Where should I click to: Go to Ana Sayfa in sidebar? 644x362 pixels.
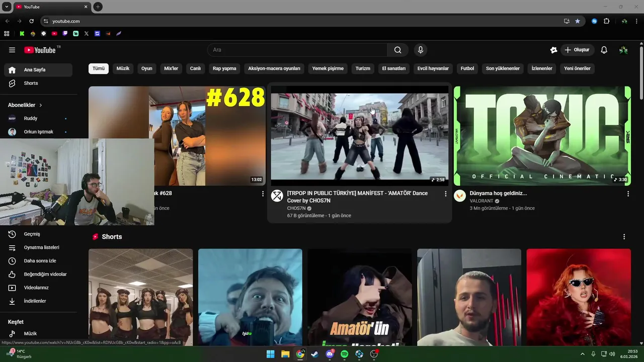[38, 70]
